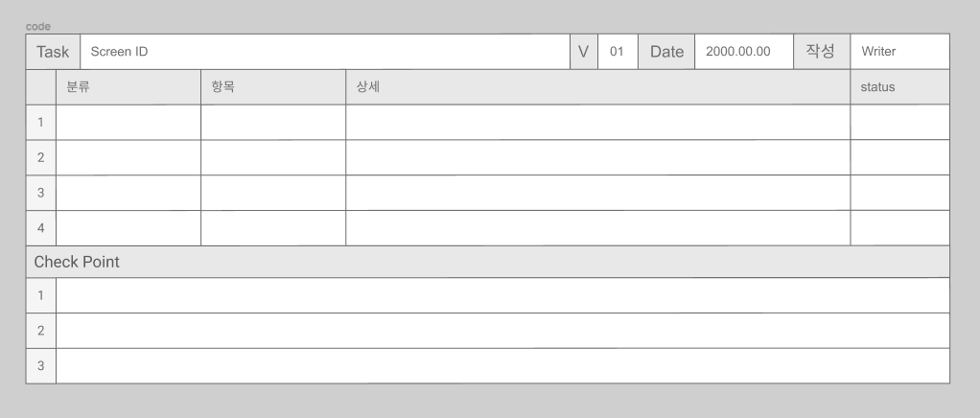
Task: Select the 상세 cell in row 2
Action: click(598, 157)
